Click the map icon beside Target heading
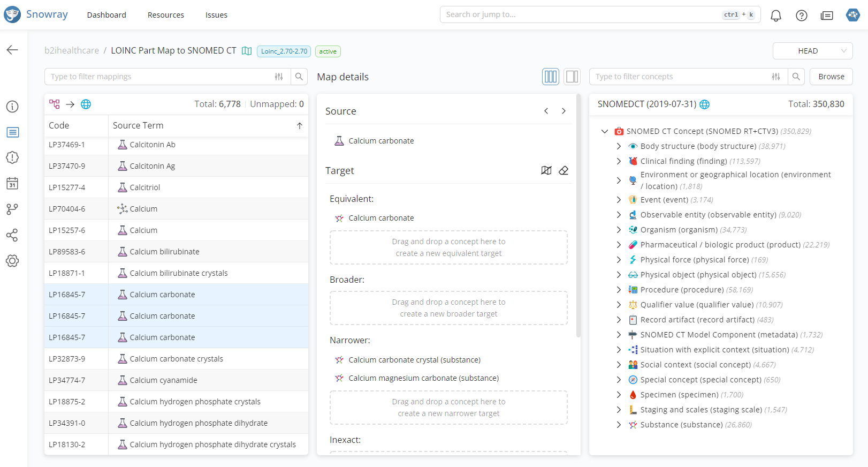Viewport: 868px width, 467px height. pos(546,170)
